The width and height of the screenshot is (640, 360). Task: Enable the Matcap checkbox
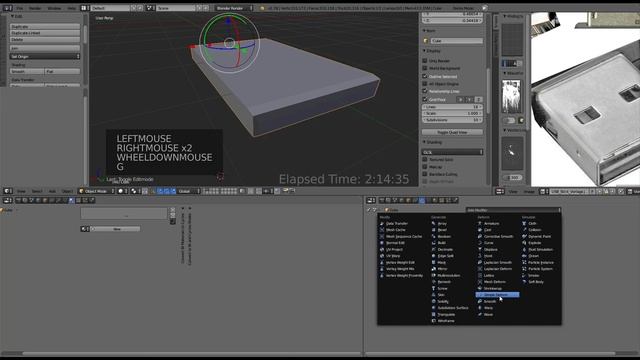[425, 167]
